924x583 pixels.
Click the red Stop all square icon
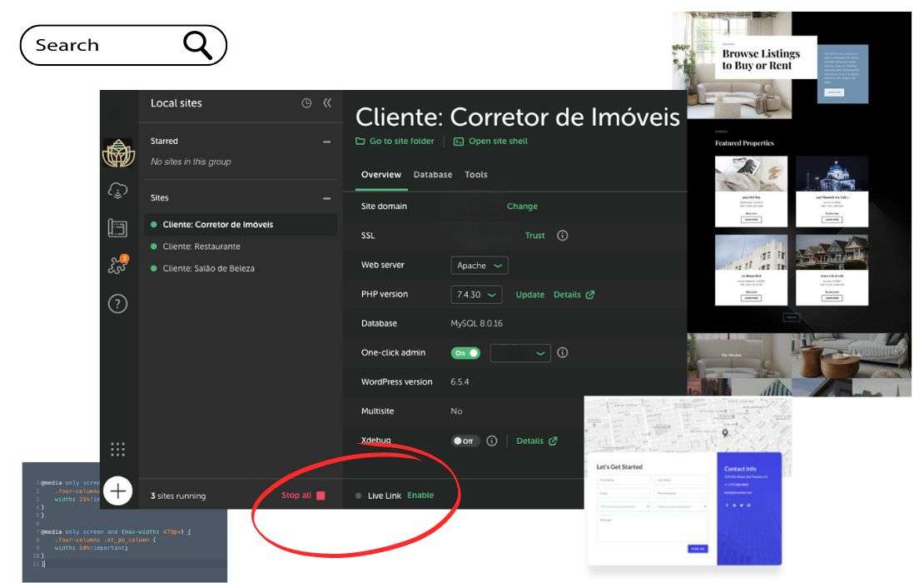320,496
